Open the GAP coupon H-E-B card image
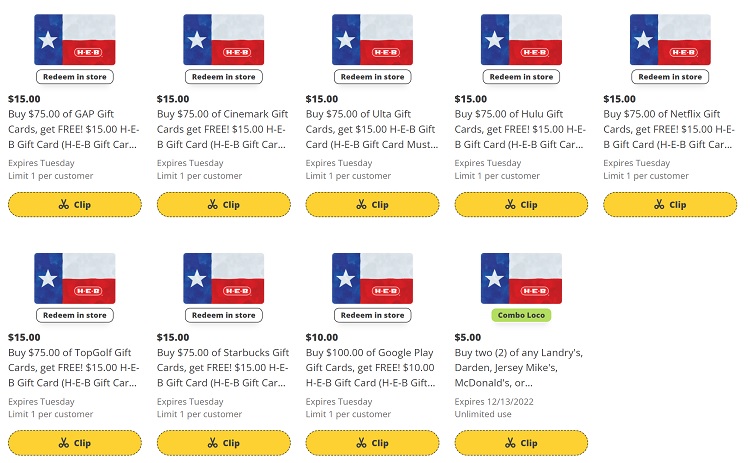Screen dimensions: 750x463 tap(75, 40)
